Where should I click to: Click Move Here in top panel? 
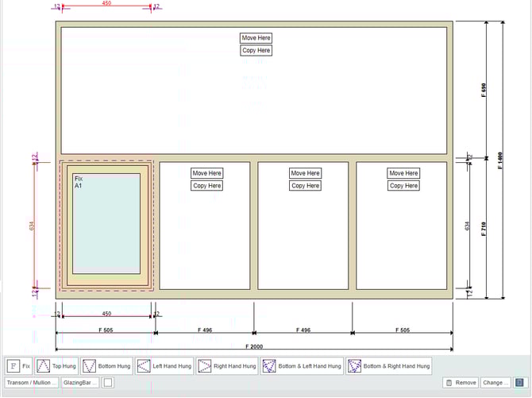tap(256, 38)
